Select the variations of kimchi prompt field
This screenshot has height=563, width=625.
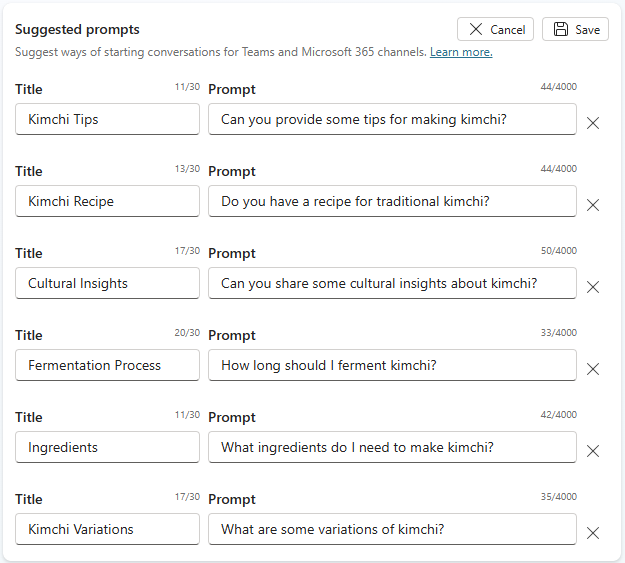click(392, 529)
